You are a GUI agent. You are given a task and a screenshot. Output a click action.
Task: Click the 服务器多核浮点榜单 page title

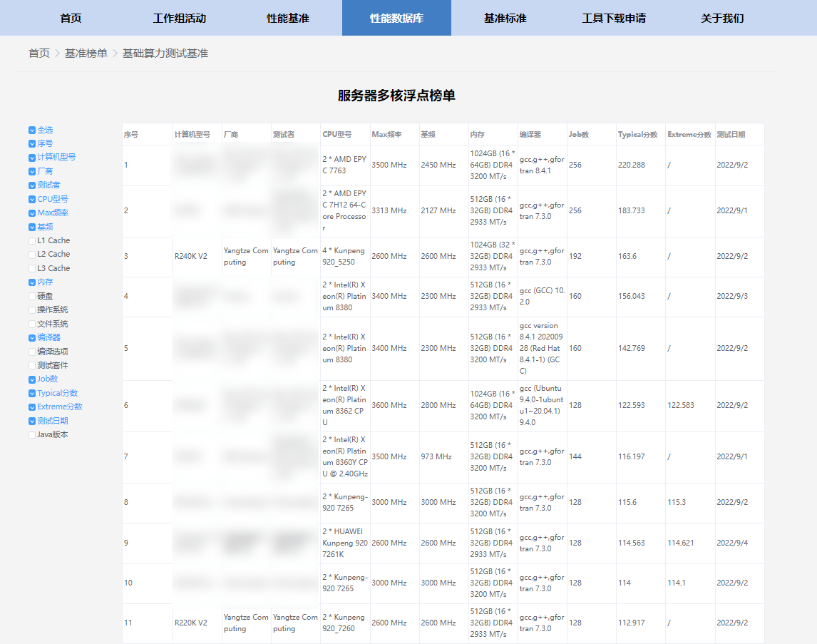396,96
